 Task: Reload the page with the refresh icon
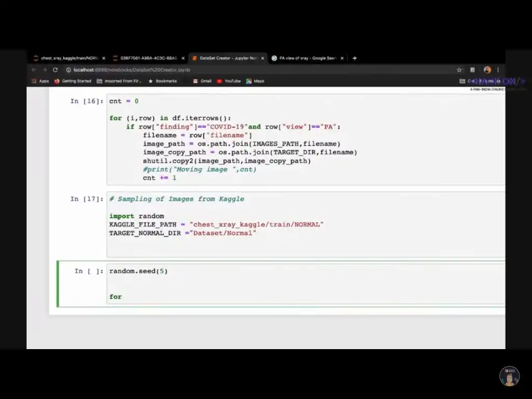(x=55, y=70)
